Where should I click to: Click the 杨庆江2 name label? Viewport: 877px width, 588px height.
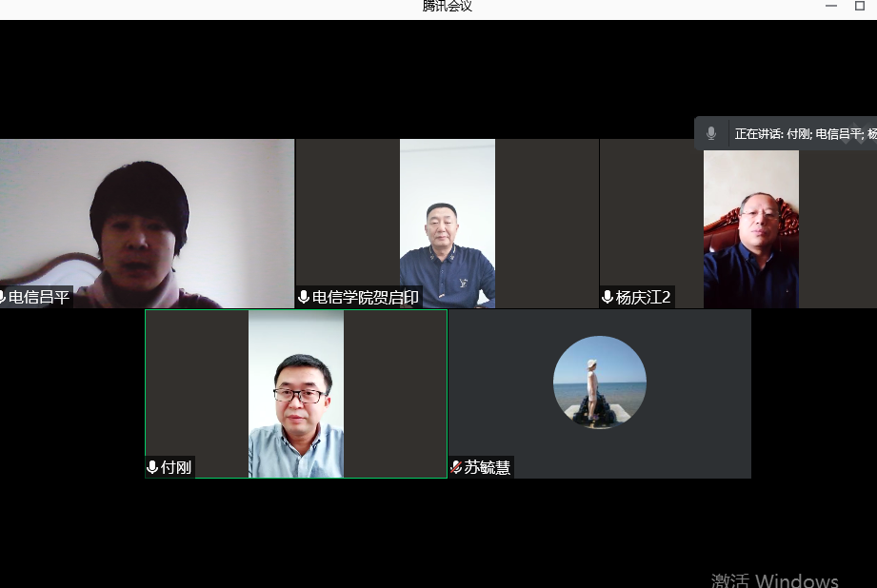(x=643, y=297)
